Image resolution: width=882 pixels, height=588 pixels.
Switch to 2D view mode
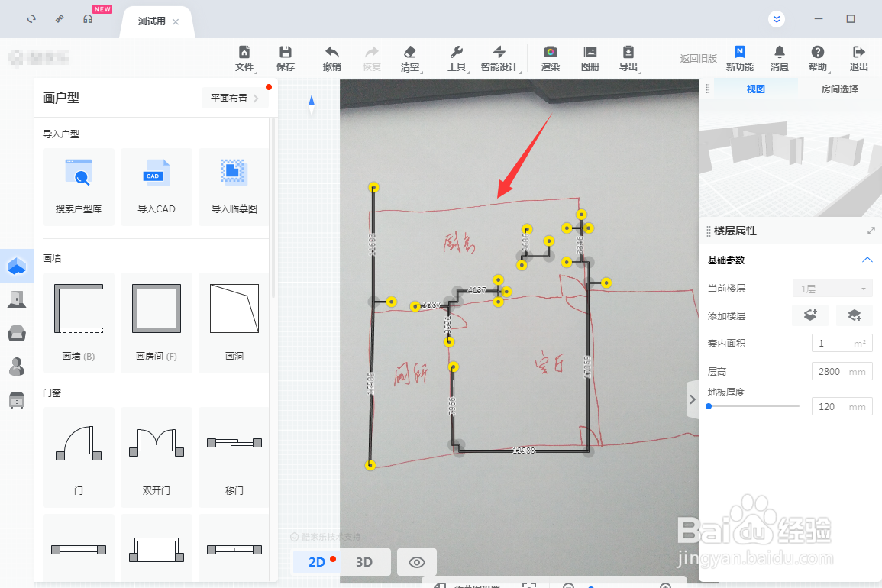click(x=317, y=561)
